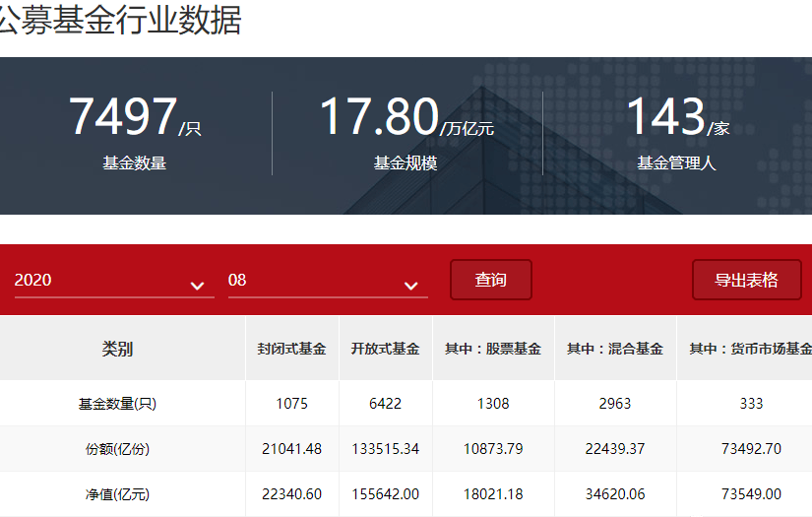Click the 公募基金行业数据 page title
This screenshot has height=517, width=812.
[x=119, y=21]
